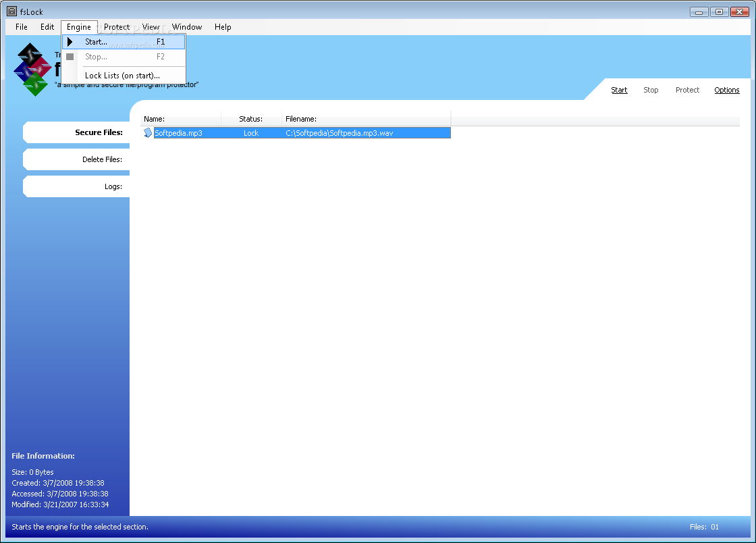Switch to Delete Files section
The image size is (756, 543).
[x=76, y=159]
